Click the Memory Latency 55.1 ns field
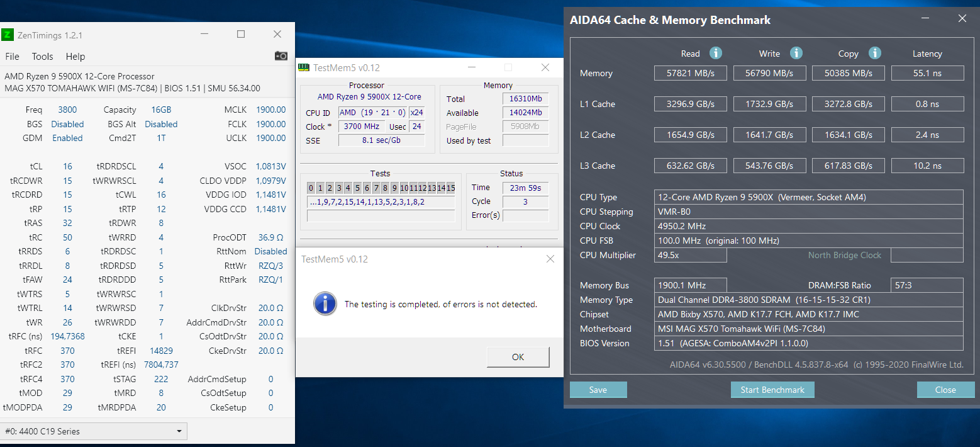Viewport: 980px width, 447px height. [927, 73]
